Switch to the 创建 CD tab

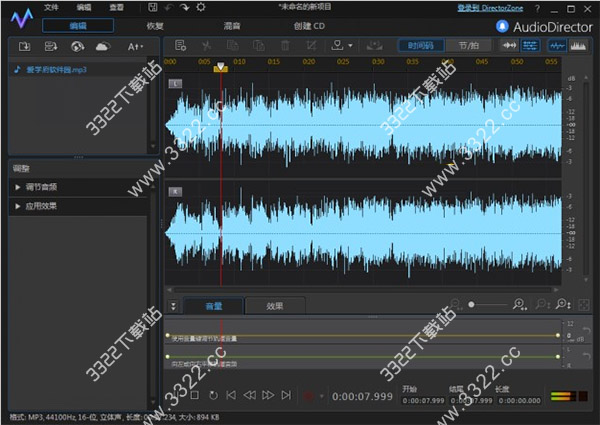[309, 26]
